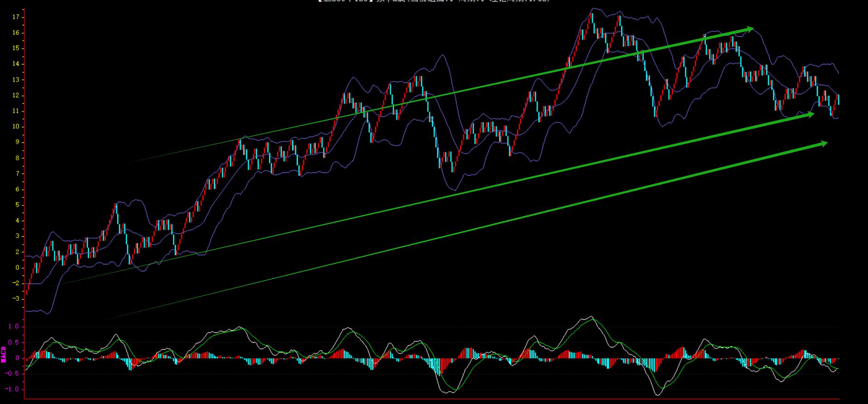Click the highest candlestick peak near 17
This screenshot has width=868, height=404.
click(592, 15)
